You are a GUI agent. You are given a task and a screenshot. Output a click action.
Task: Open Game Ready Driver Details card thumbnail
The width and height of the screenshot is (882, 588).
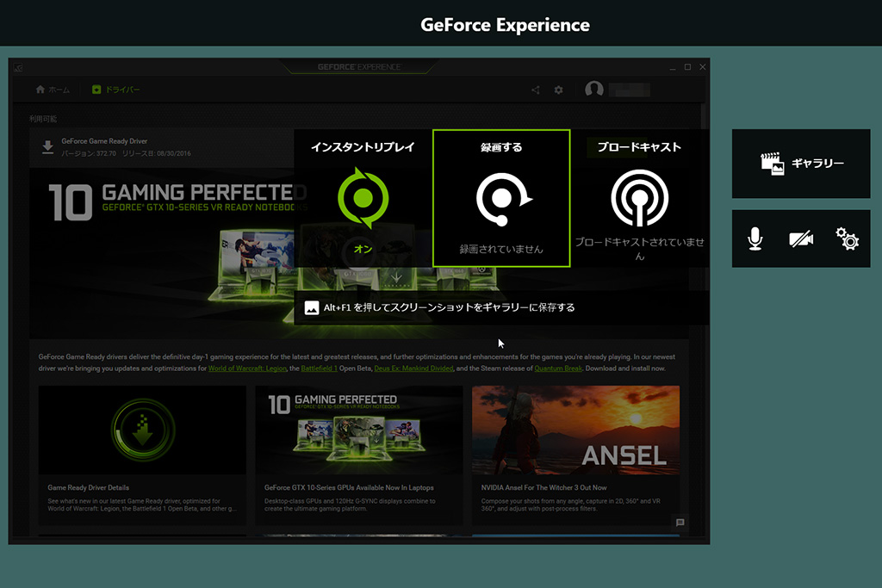(142, 430)
